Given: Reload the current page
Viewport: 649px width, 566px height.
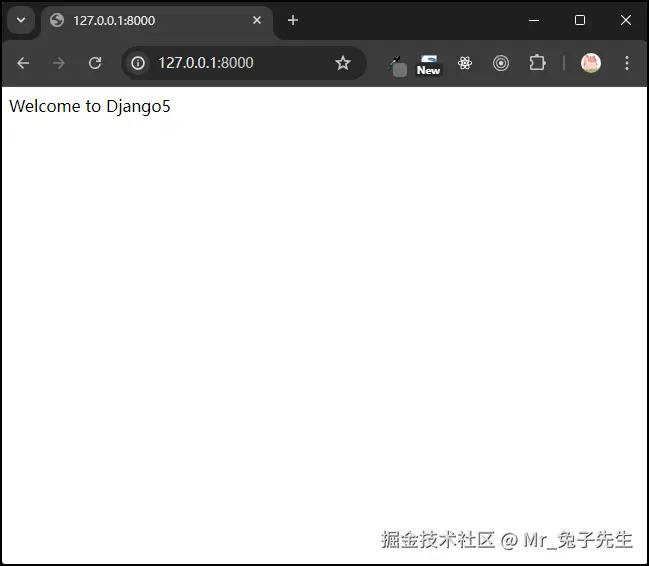Looking at the screenshot, I should pyautogui.click(x=95, y=63).
